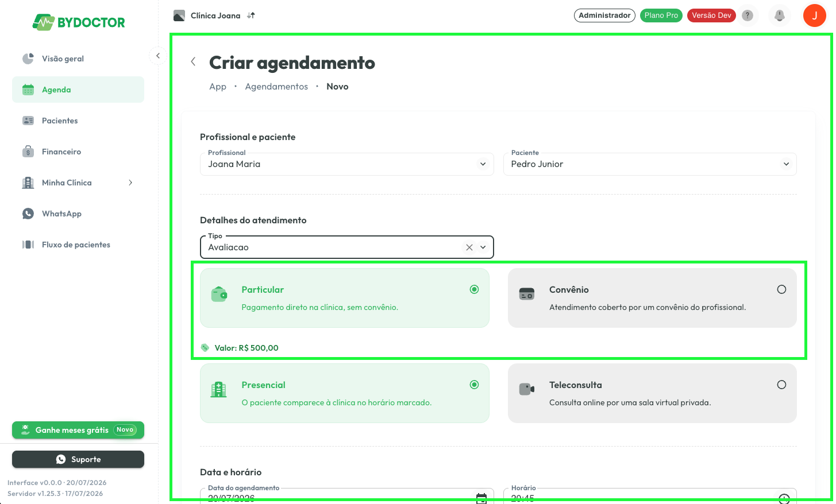
Task: Click the Paciente field Pedro Junior
Action: 650,164
